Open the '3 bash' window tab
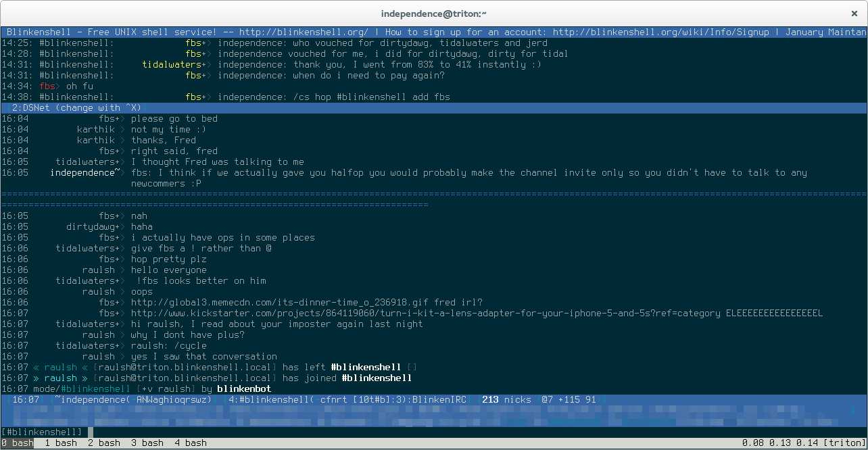 (x=147, y=443)
